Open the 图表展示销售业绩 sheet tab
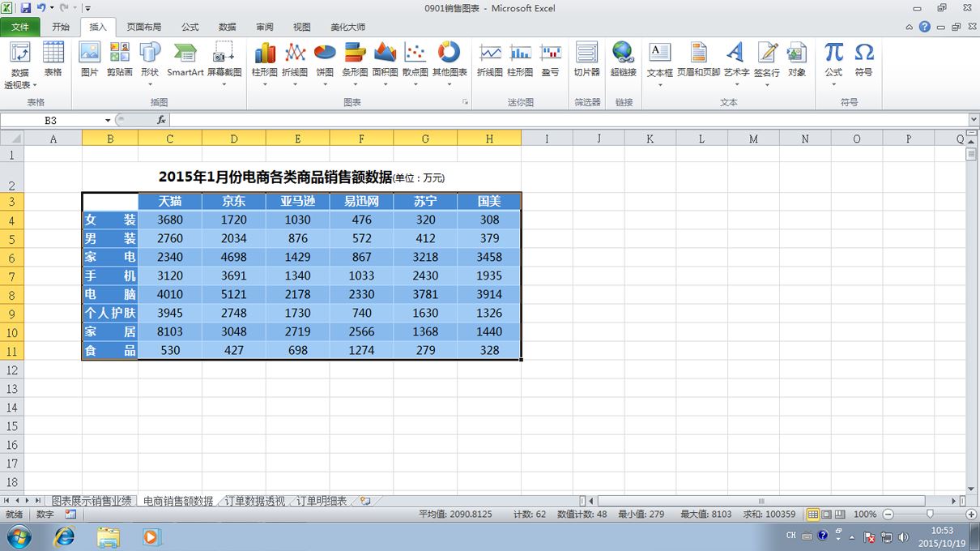This screenshot has width=980, height=551. coord(92,502)
